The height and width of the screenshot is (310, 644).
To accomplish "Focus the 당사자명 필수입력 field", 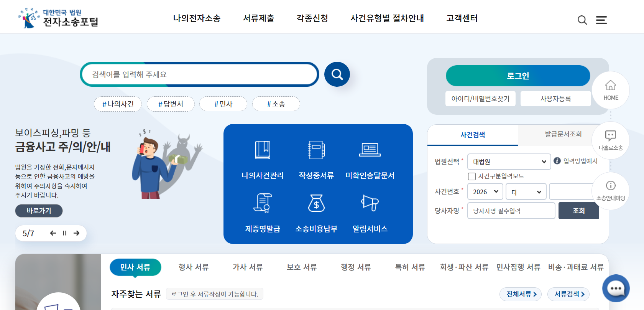I will [511, 211].
